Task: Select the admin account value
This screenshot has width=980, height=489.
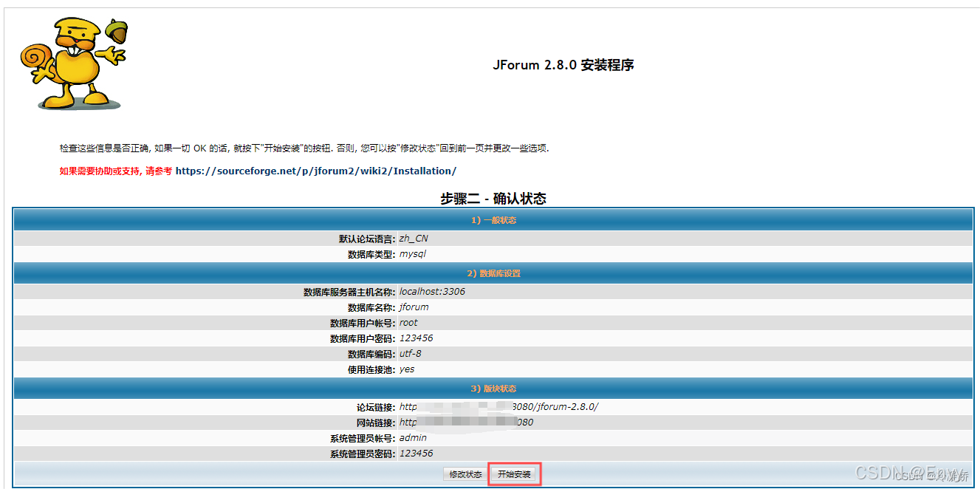Action: click(x=413, y=438)
